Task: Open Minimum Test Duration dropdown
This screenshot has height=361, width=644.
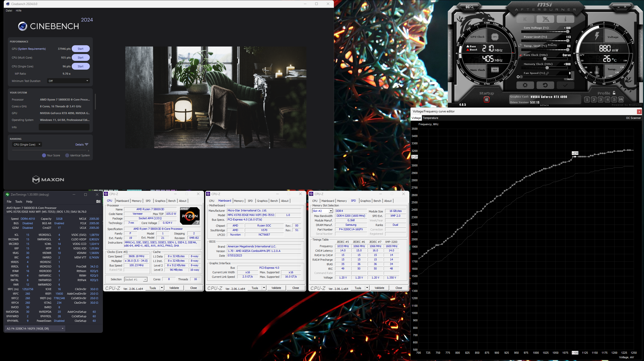Action: (x=68, y=81)
